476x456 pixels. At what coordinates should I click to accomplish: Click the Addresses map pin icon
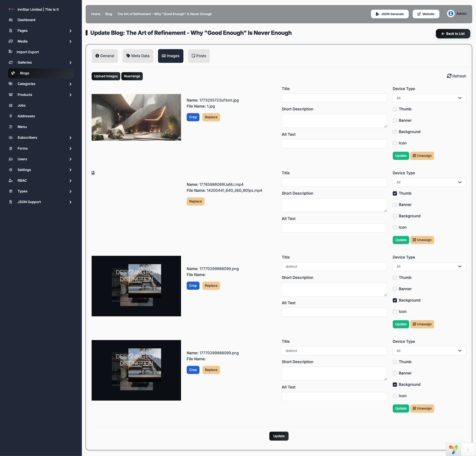pos(11,116)
